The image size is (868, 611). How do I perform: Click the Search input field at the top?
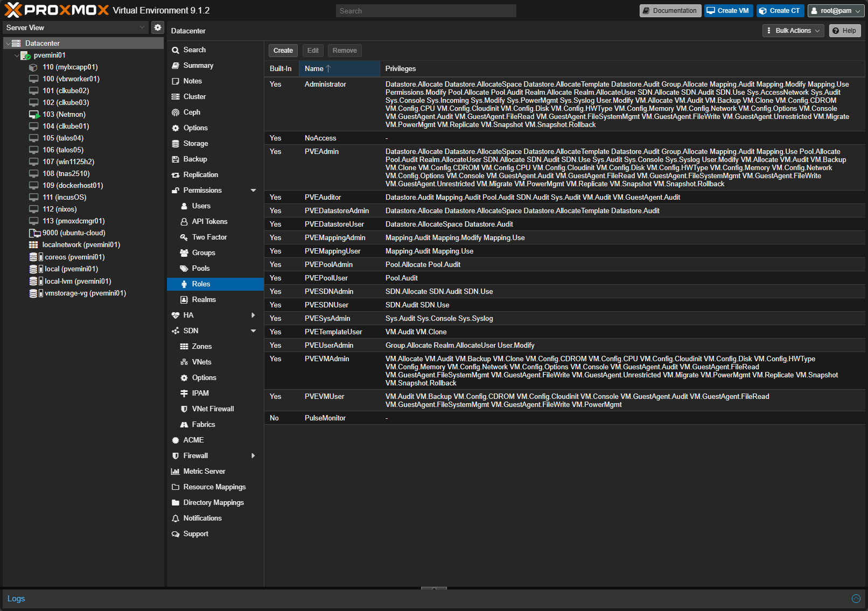(425, 10)
